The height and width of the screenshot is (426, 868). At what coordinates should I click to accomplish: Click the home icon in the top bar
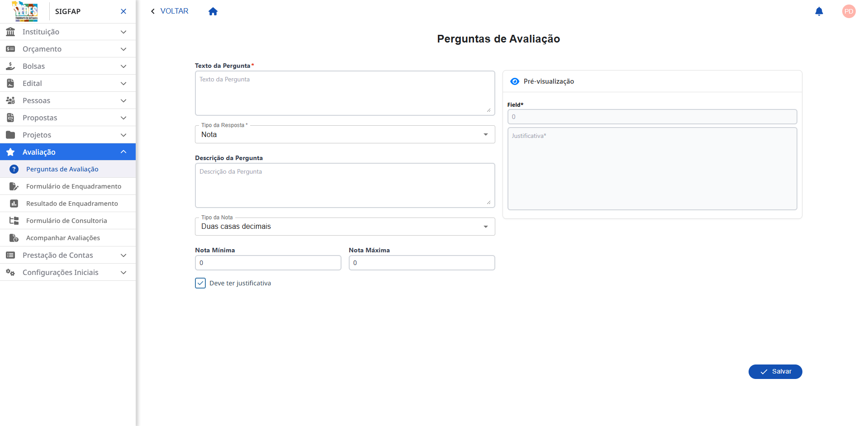coord(213,11)
